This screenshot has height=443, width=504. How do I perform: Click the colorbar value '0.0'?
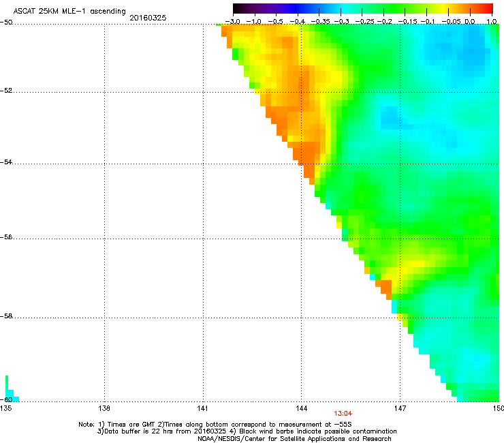point(470,22)
